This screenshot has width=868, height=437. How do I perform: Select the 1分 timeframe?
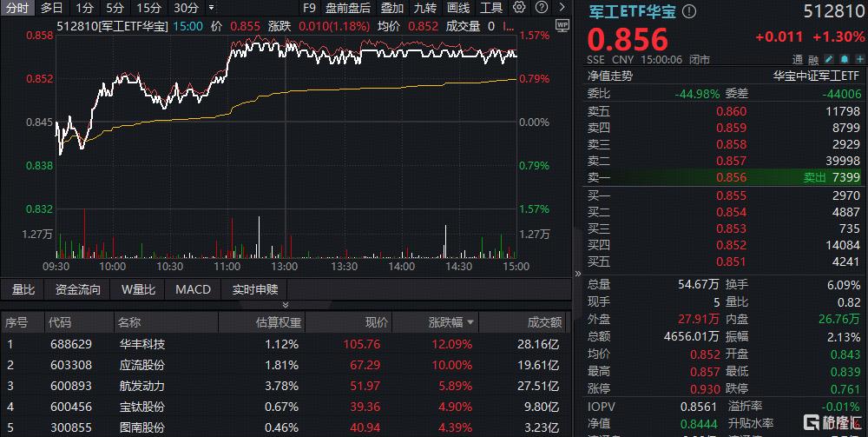pos(85,8)
